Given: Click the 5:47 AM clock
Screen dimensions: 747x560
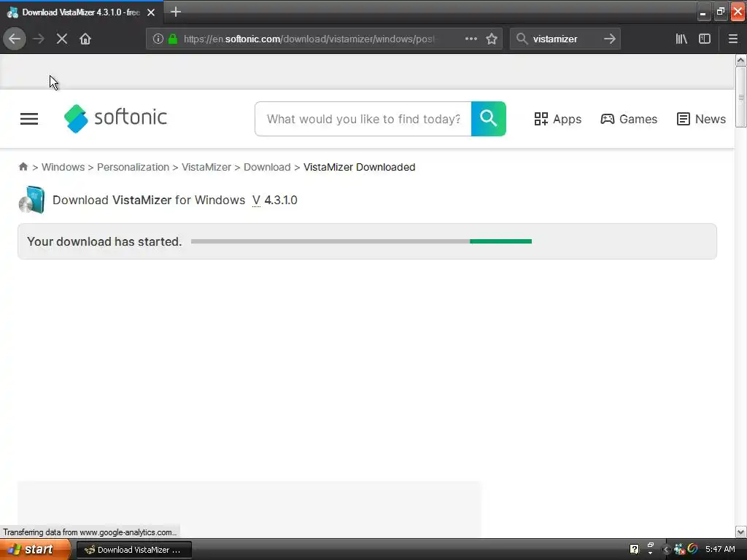Looking at the screenshot, I should (x=720, y=550).
